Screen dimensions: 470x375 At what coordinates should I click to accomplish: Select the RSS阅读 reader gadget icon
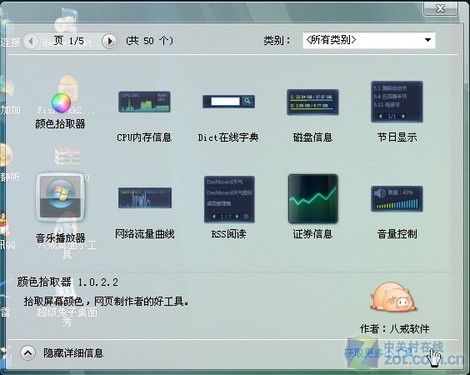click(x=229, y=199)
